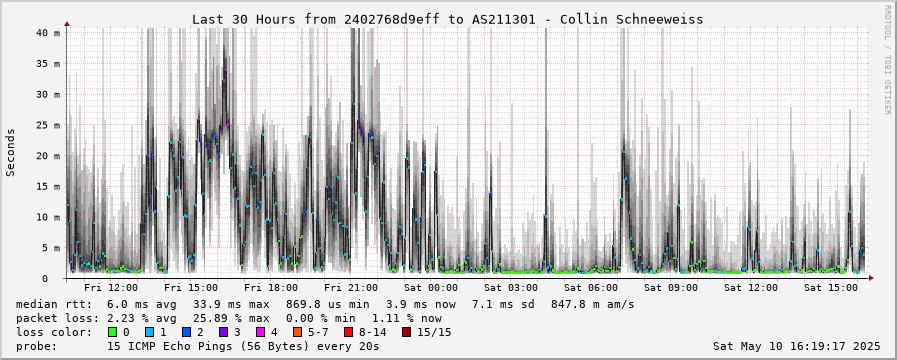The image size is (897, 360).
Task: Click the blue loss color 2 swatch
Action: [x=185, y=332]
